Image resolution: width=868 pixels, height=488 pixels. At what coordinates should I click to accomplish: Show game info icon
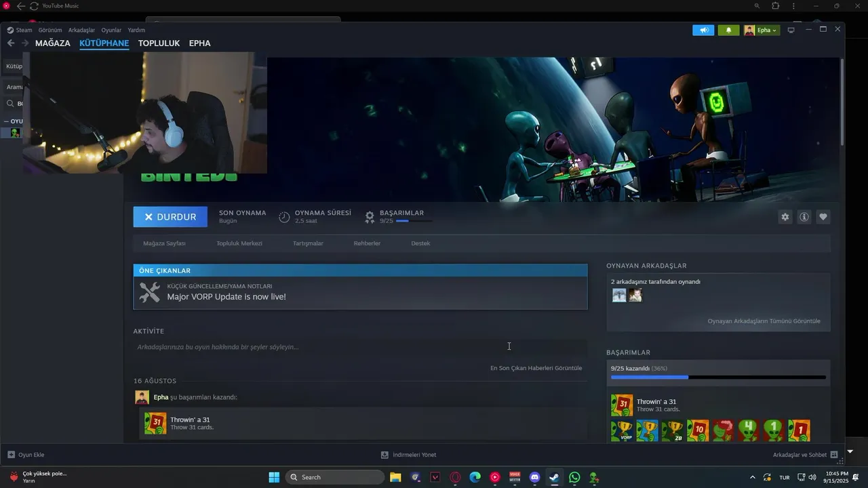point(804,217)
